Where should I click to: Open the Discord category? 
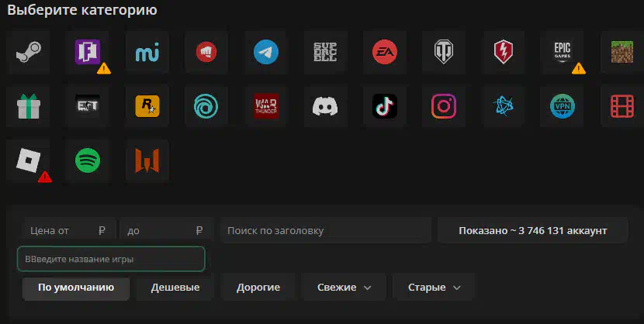pos(325,106)
